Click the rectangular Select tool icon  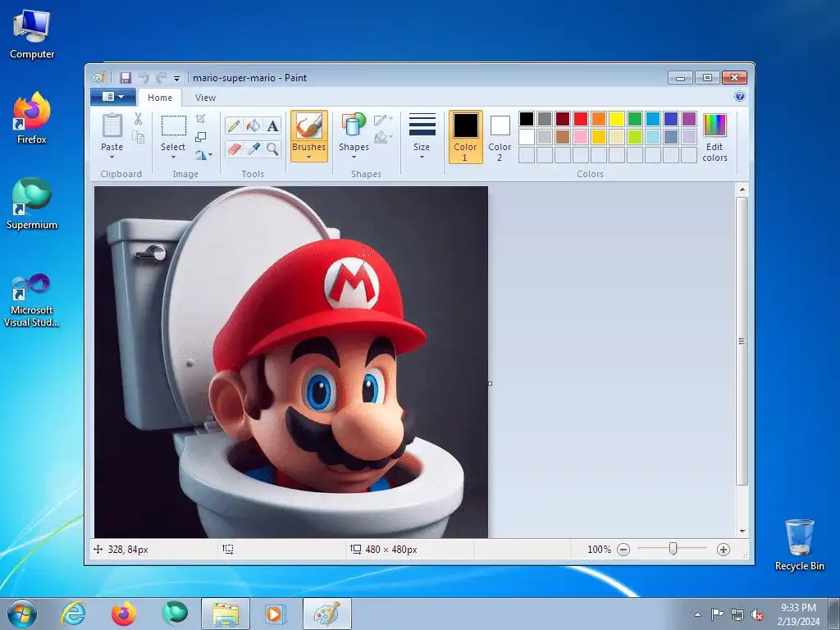(x=174, y=126)
